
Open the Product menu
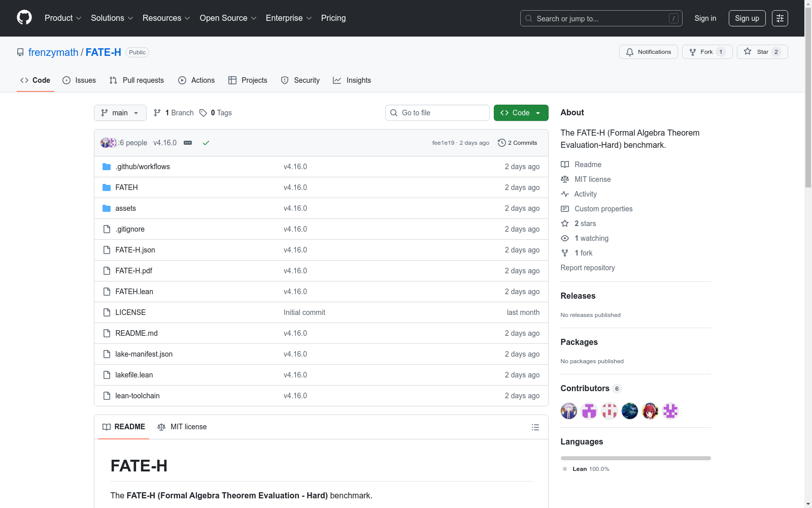(63, 18)
